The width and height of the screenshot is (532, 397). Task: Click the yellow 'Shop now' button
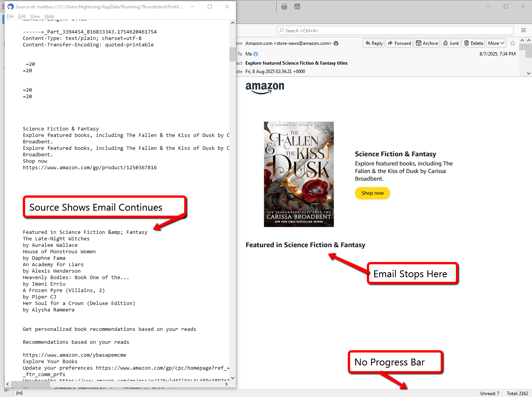pyautogui.click(x=372, y=193)
